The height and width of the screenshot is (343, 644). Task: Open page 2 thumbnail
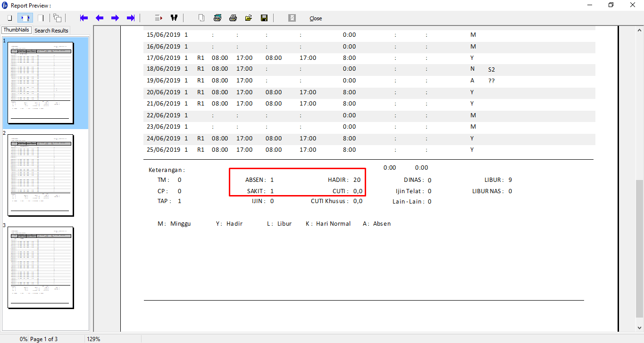click(x=41, y=175)
